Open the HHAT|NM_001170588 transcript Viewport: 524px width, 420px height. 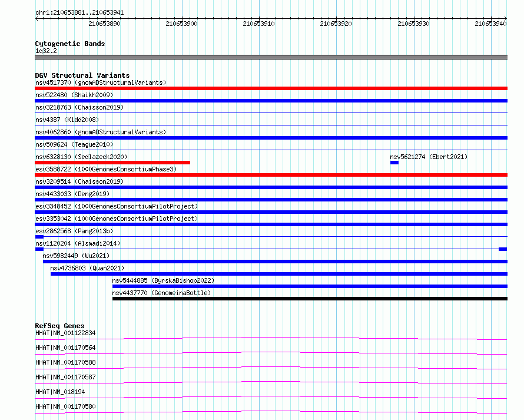pyautogui.click(x=65, y=362)
